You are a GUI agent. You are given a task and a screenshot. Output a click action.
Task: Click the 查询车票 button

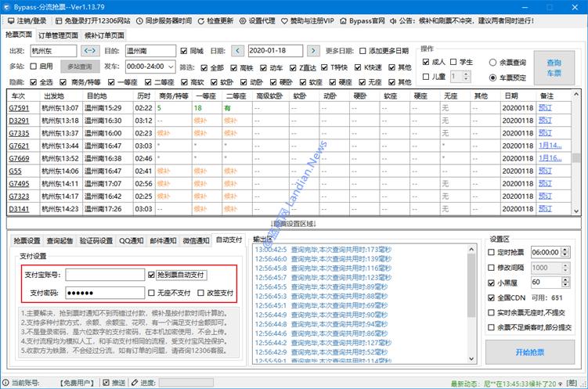[554, 68]
